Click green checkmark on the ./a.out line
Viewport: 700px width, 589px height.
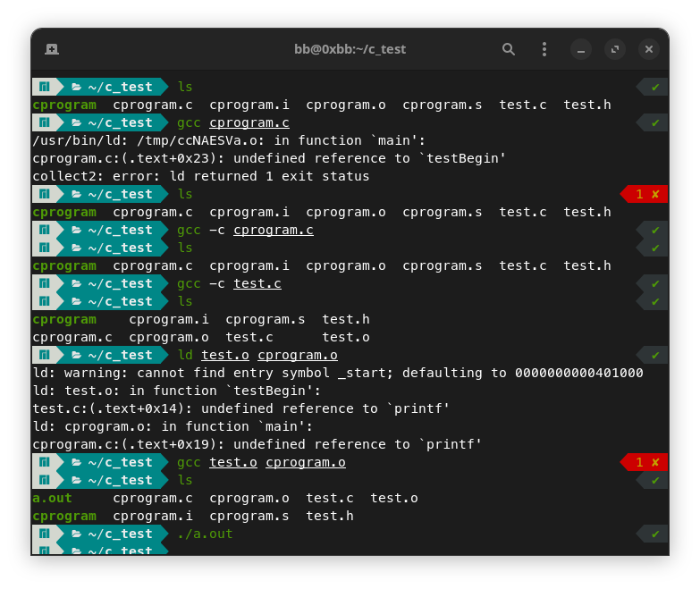tap(655, 534)
